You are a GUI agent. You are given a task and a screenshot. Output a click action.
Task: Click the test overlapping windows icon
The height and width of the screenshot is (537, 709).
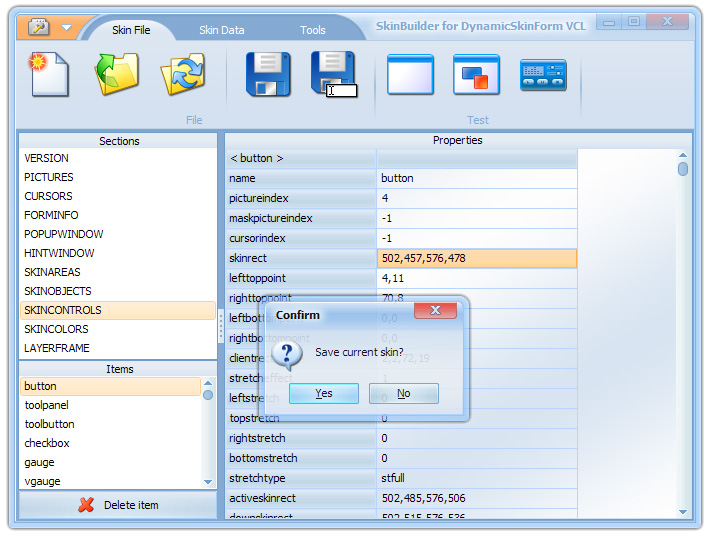click(476, 75)
